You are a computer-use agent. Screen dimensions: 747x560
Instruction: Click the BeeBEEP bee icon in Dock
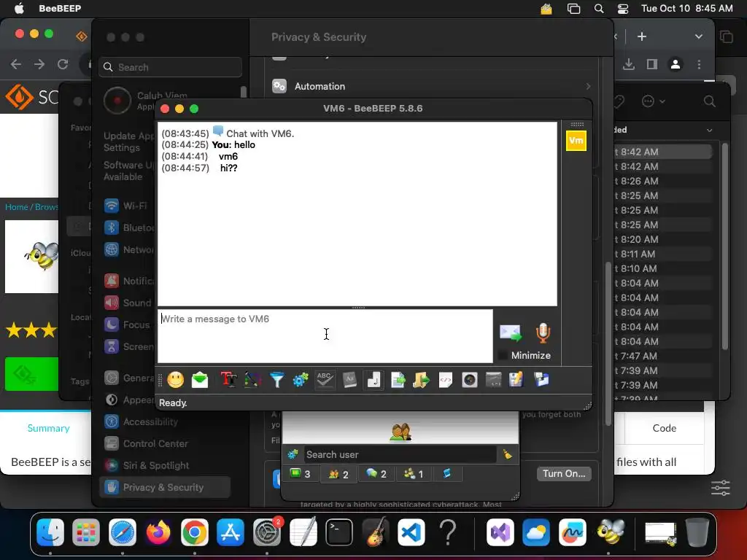click(611, 532)
